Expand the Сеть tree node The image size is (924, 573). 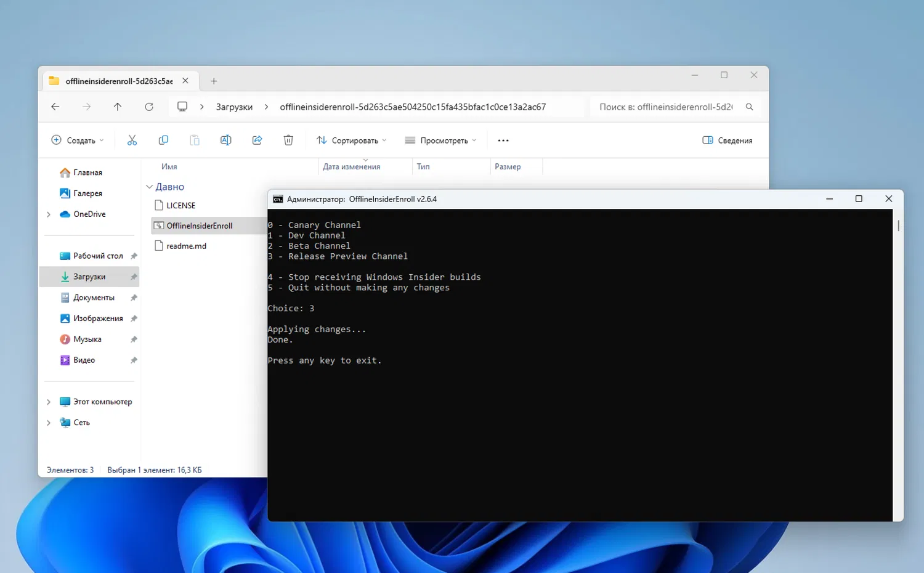(x=49, y=423)
